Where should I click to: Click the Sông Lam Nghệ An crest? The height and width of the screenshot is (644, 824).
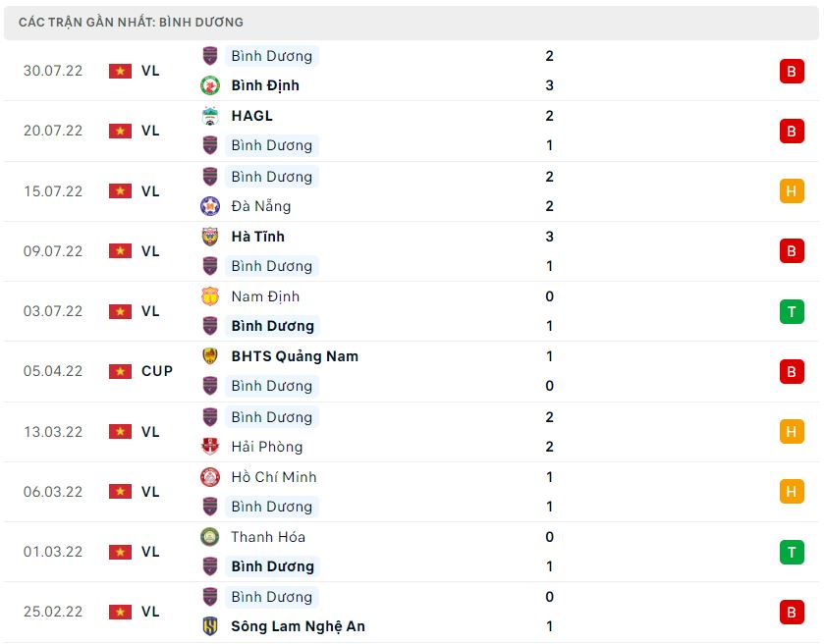(210, 626)
